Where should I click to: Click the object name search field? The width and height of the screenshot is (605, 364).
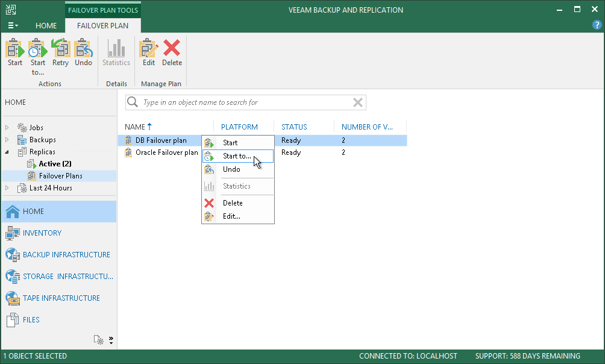coord(246,102)
